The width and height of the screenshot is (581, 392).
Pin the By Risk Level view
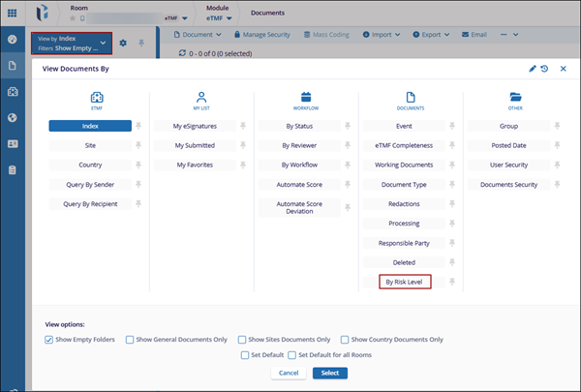[x=452, y=283]
